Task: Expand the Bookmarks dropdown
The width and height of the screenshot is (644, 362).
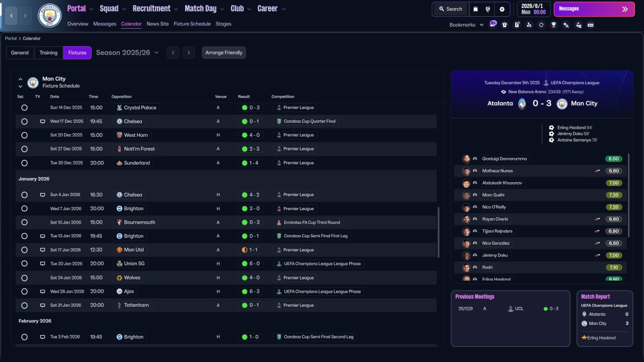Action: [466, 25]
